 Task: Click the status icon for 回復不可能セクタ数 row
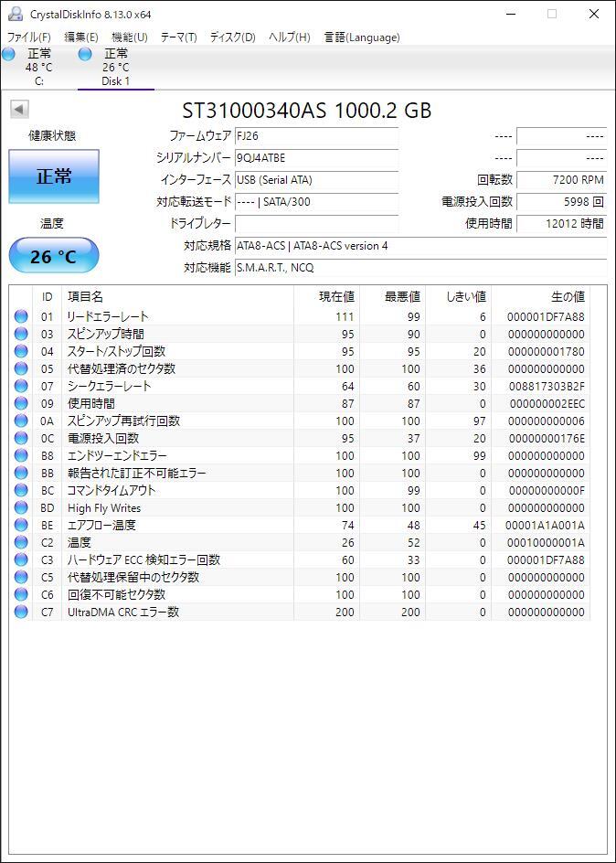(x=21, y=594)
